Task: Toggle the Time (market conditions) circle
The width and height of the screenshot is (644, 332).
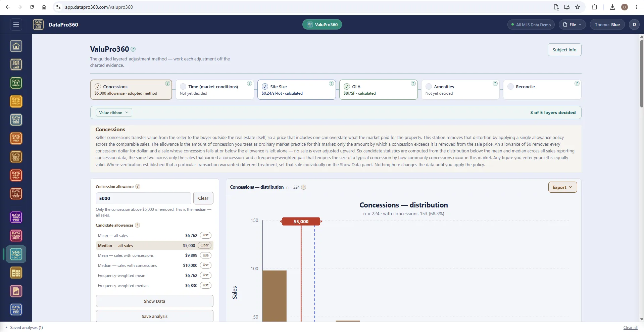Action: coord(183,87)
